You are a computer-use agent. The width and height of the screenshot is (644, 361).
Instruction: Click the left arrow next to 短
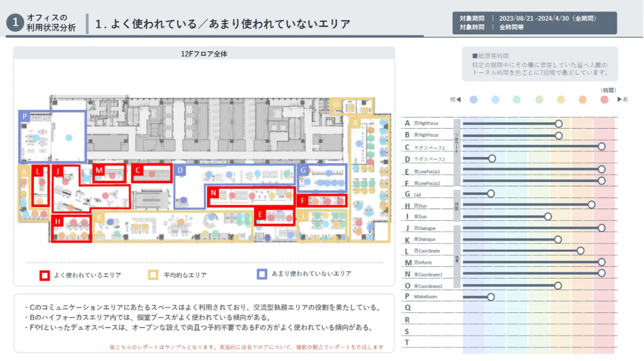(x=458, y=100)
